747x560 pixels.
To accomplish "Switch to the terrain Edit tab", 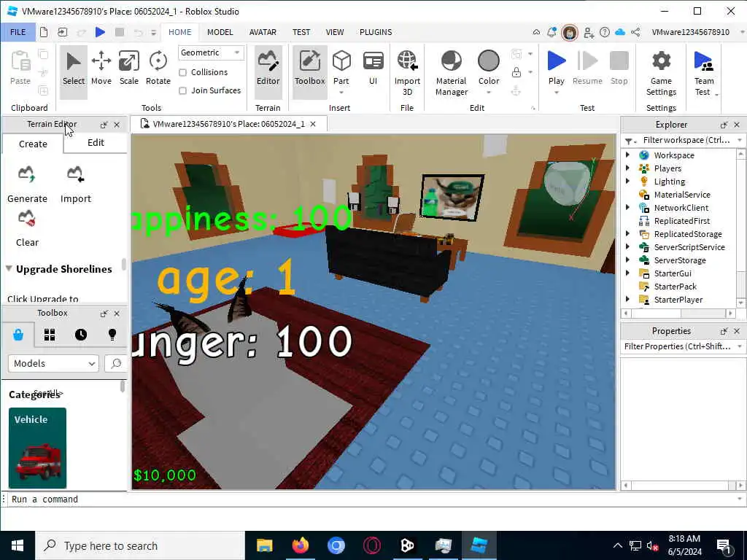I will coord(96,143).
